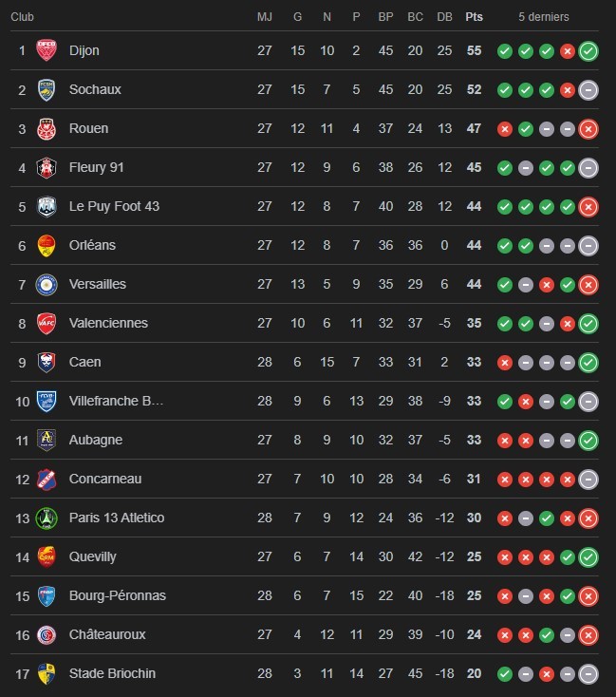Viewport: 616px width, 697px height.
Task: Open the Le Puy Foot 43 team link
Action: [114, 206]
